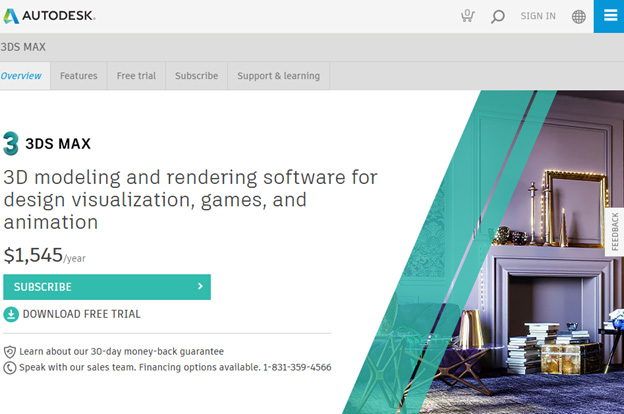
Task: Click DOWNLOAD FREE TRIAL link
Action: coord(82,314)
